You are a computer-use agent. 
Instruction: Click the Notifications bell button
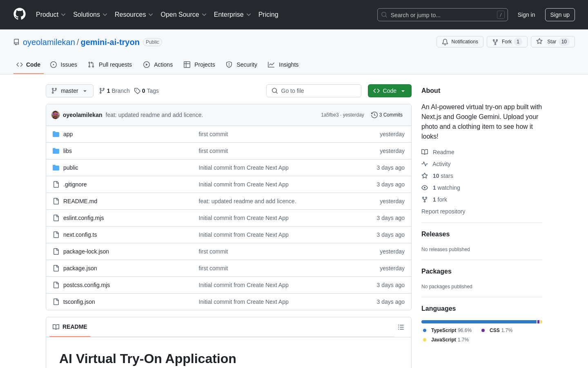[460, 42]
